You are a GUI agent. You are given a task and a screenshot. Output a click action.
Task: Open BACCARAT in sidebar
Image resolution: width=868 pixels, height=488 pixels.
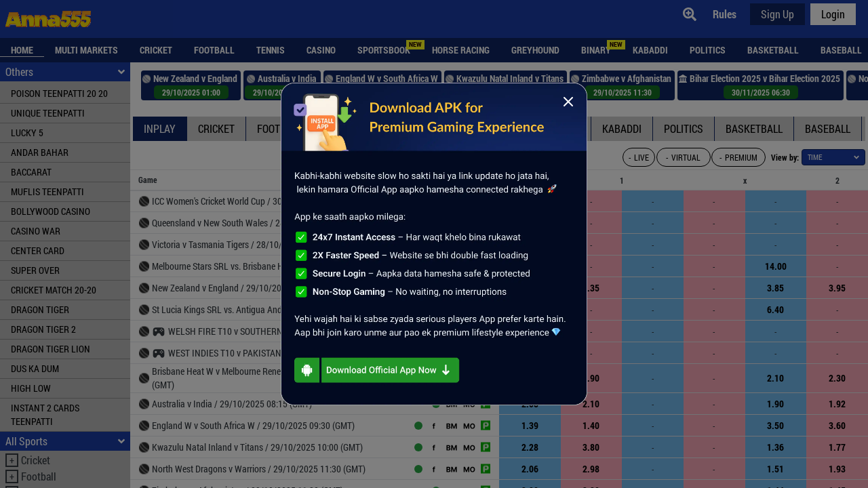(65, 172)
